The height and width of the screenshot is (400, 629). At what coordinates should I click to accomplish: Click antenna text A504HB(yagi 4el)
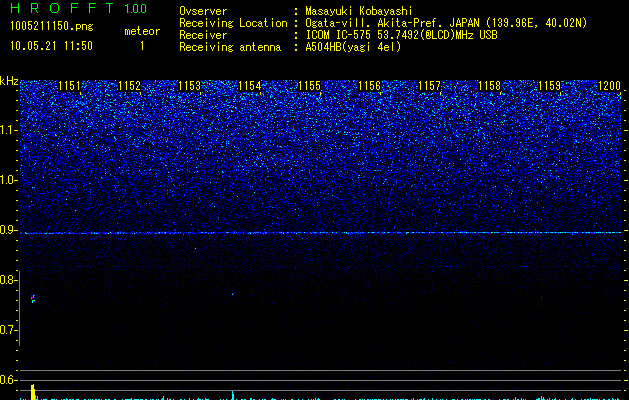353,47
